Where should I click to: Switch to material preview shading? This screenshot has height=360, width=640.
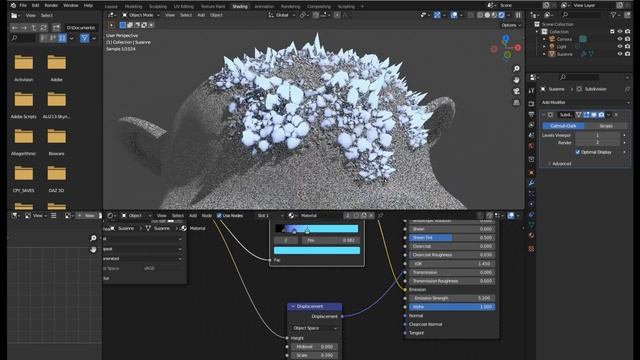pyautogui.click(x=494, y=15)
